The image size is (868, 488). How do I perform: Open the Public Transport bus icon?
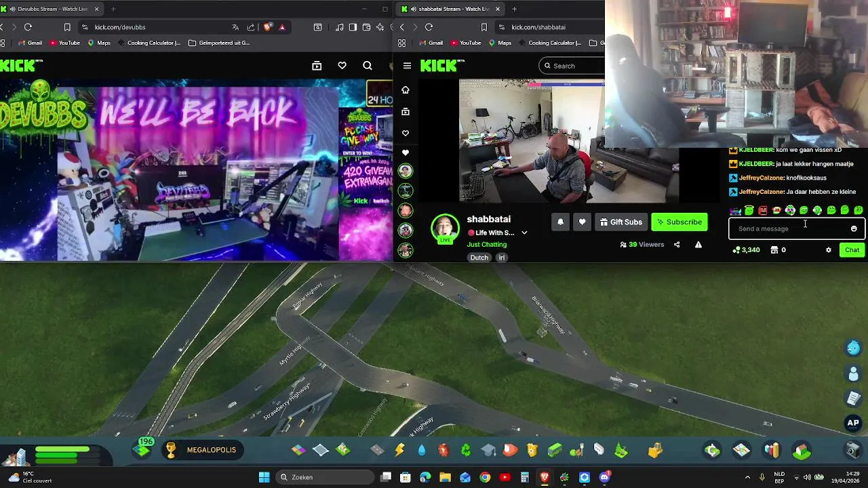[x=555, y=450]
